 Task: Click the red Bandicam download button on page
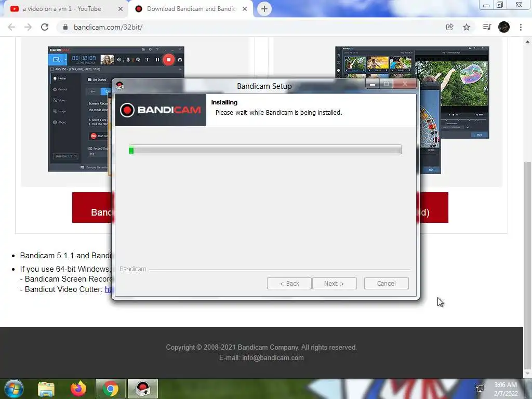coord(92,208)
